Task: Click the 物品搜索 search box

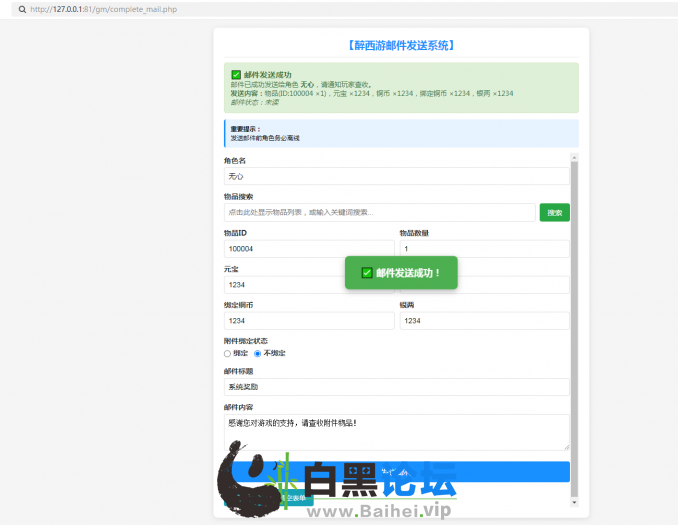Action: point(379,212)
